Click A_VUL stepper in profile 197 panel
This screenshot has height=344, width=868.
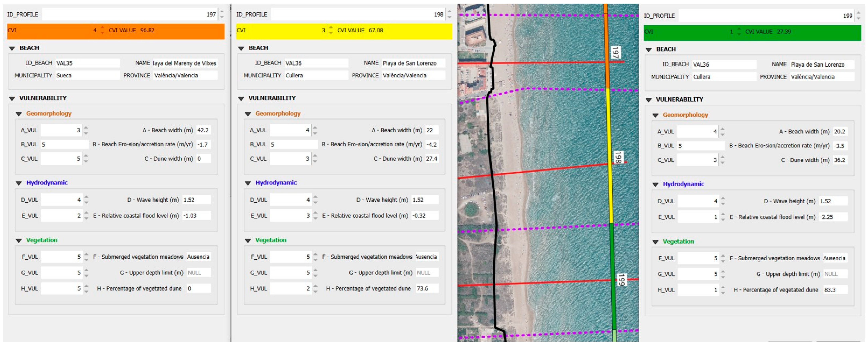(86, 130)
